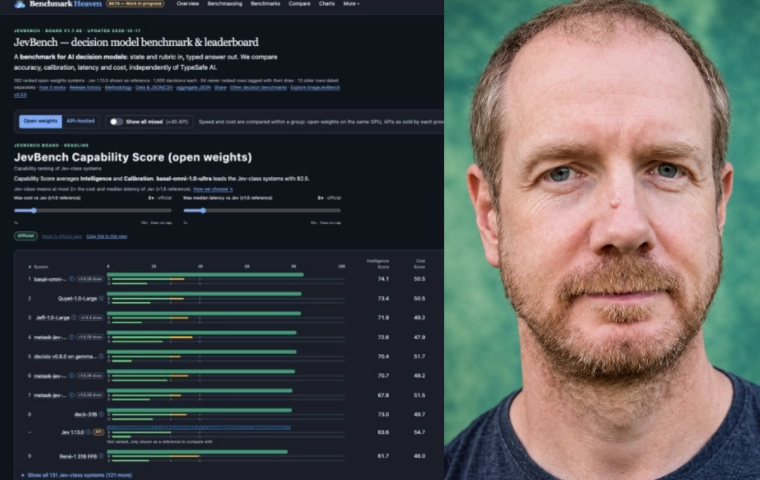Click the draw tag beside Jeff-1.0-Large
Screen dimensions: 760x480
(x=91, y=318)
